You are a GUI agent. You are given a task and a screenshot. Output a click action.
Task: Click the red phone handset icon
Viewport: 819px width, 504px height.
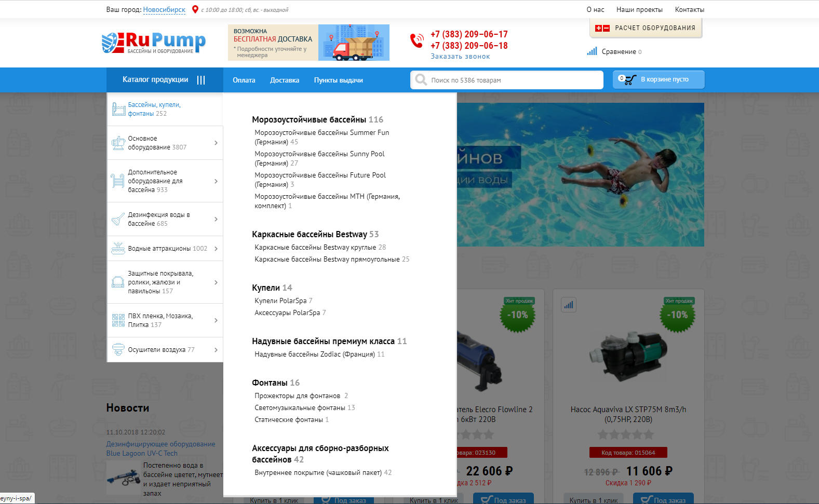click(417, 40)
